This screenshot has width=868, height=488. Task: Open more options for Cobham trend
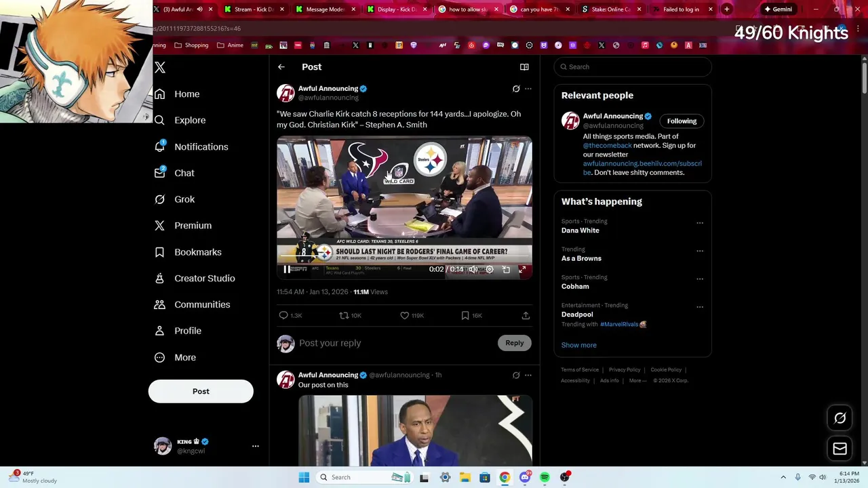tap(700, 279)
